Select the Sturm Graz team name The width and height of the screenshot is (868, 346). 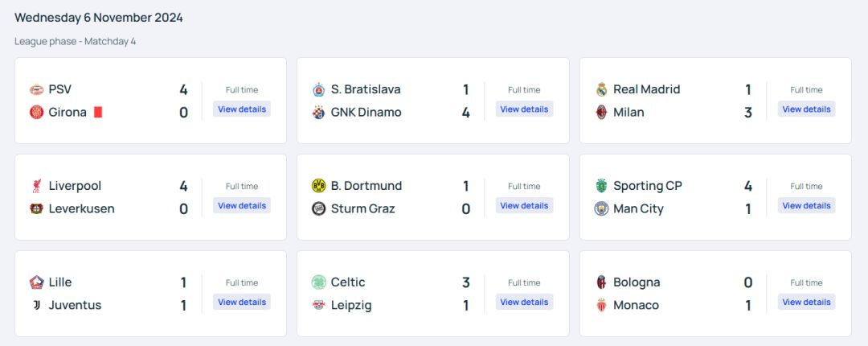click(362, 208)
